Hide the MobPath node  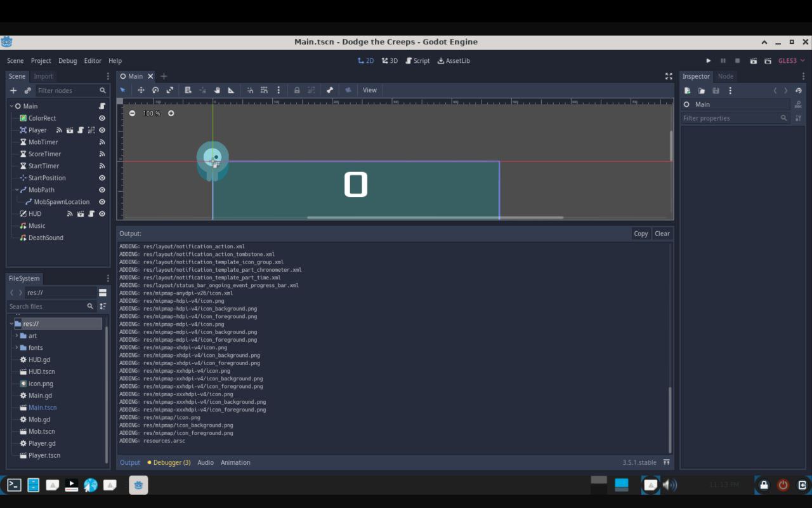101,189
